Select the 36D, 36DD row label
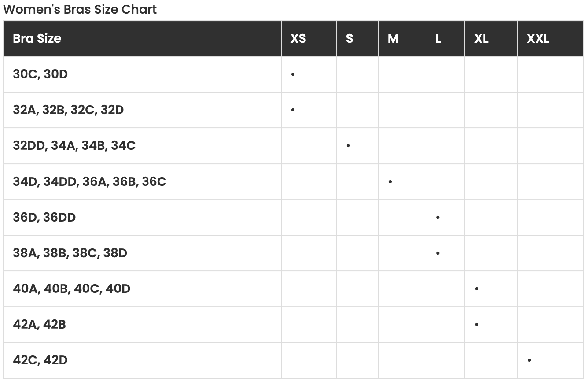The width and height of the screenshot is (588, 385). (x=44, y=218)
